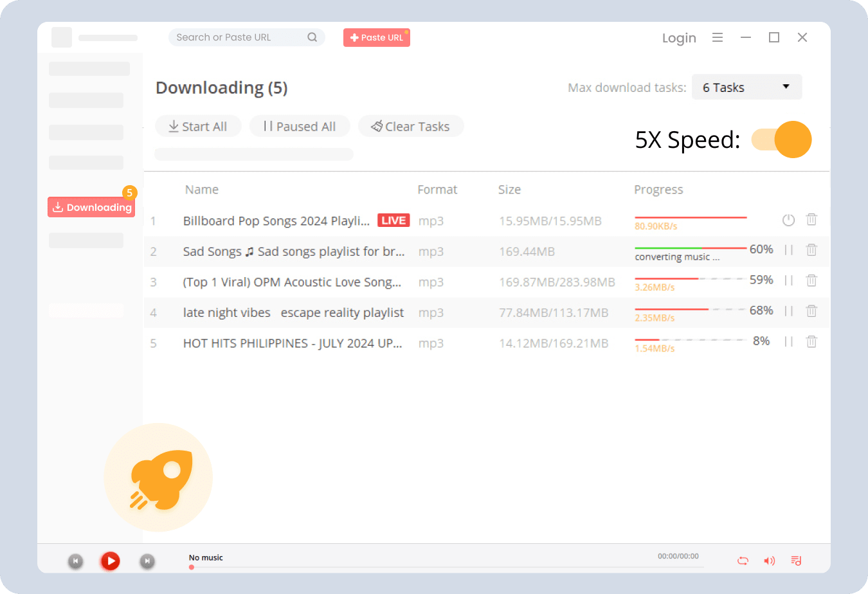The image size is (868, 594).
Task: Pause the late night vibes download
Action: (788, 311)
